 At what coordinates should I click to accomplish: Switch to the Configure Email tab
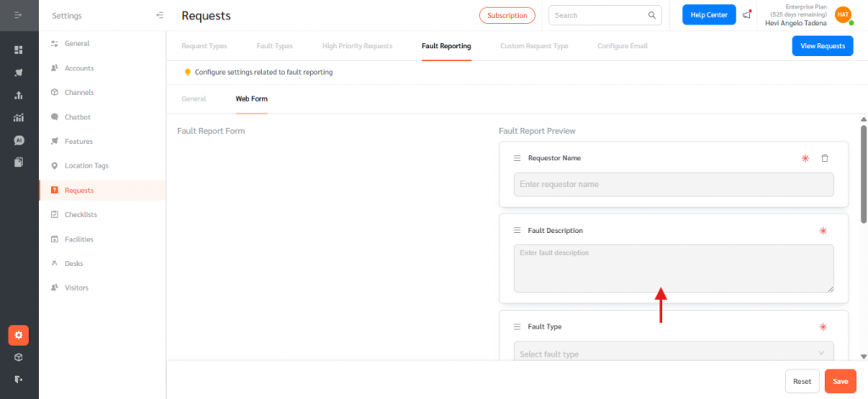(x=623, y=46)
